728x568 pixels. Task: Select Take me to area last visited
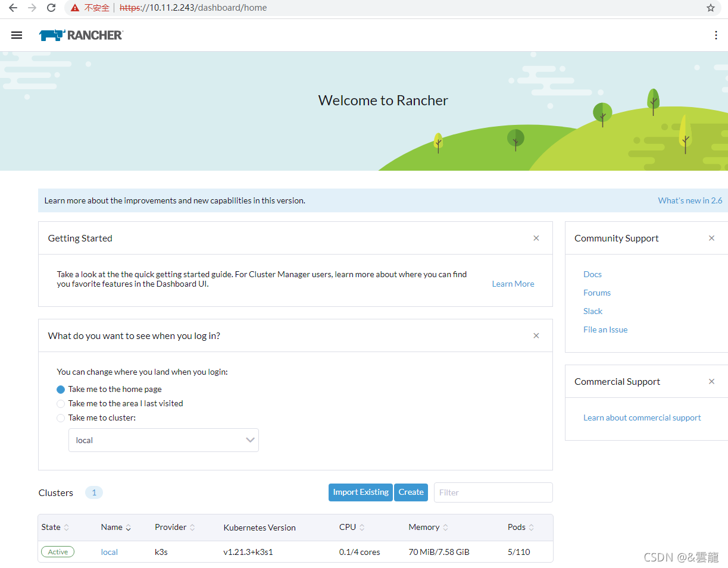pos(61,404)
